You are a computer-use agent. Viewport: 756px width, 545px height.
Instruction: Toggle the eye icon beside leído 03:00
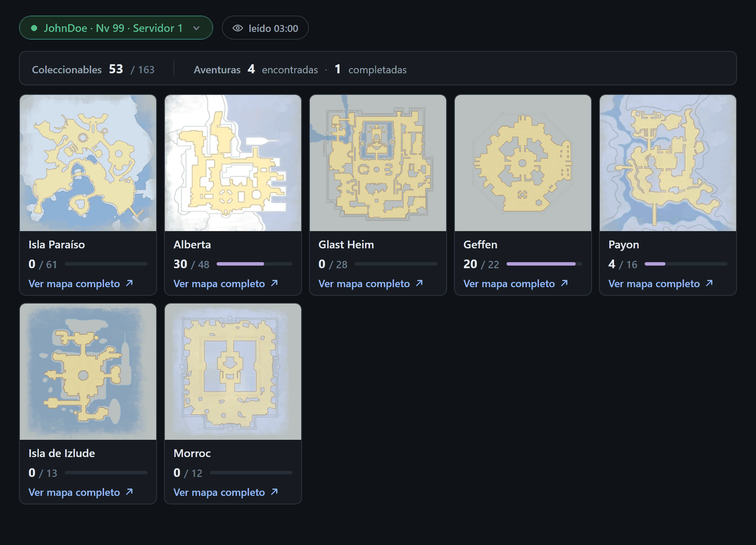[238, 28]
